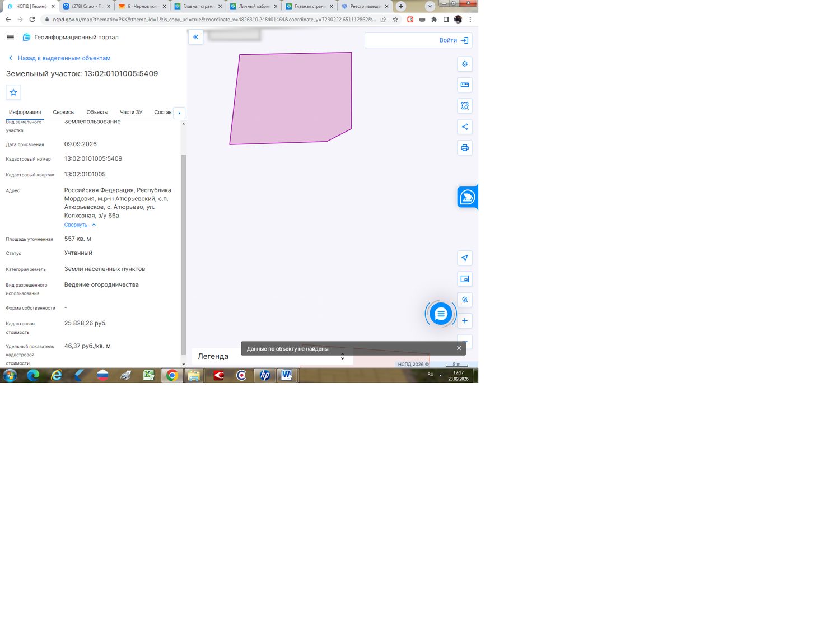Open Word from the Windows taskbar
840x625 pixels.
pyautogui.click(x=287, y=375)
